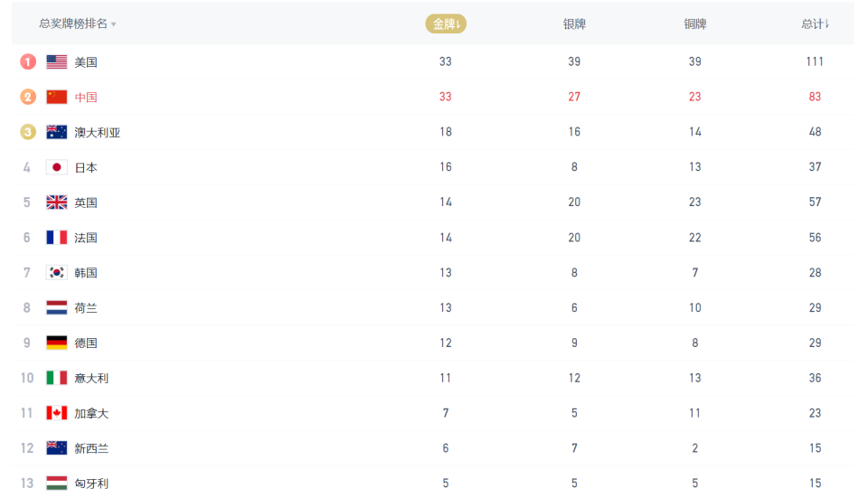The height and width of the screenshot is (498, 868).
Task: Click the Canada flag icon
Action: 57,413
